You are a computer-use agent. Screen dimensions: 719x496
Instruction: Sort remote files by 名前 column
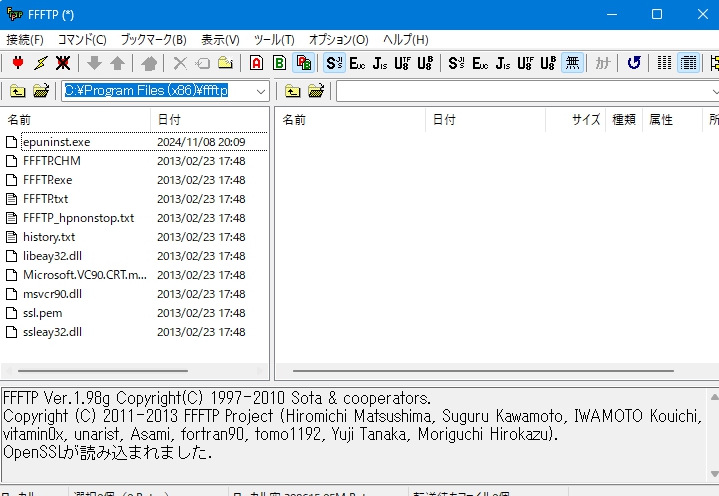tap(351, 120)
